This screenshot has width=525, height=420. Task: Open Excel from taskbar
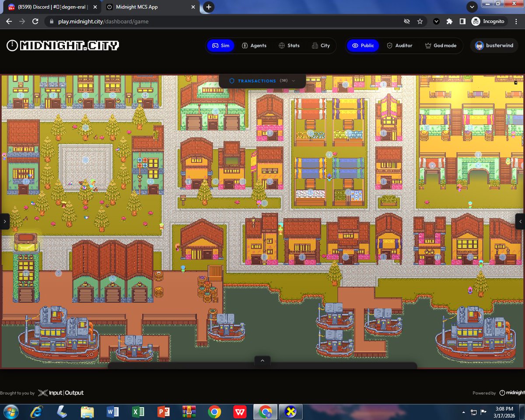pyautogui.click(x=138, y=412)
